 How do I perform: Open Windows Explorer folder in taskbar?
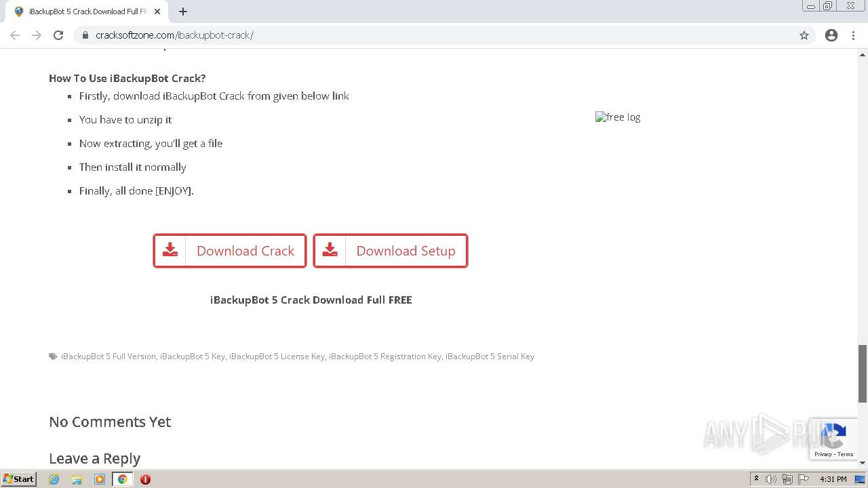[x=77, y=479]
